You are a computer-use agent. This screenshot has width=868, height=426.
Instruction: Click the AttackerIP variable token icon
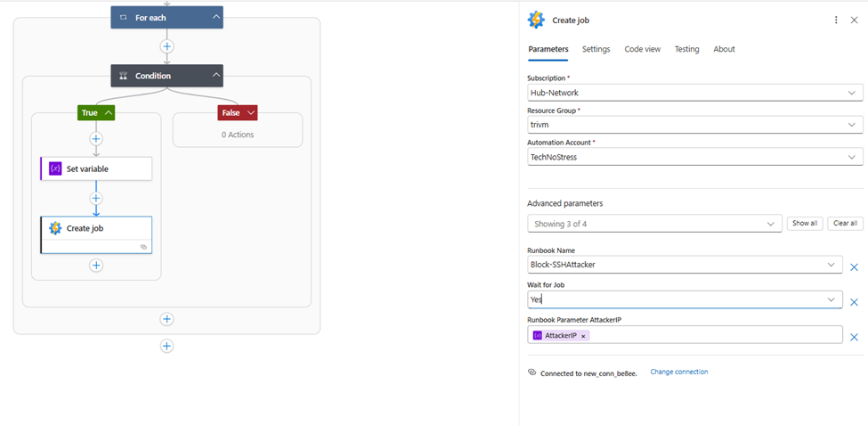[x=538, y=335]
